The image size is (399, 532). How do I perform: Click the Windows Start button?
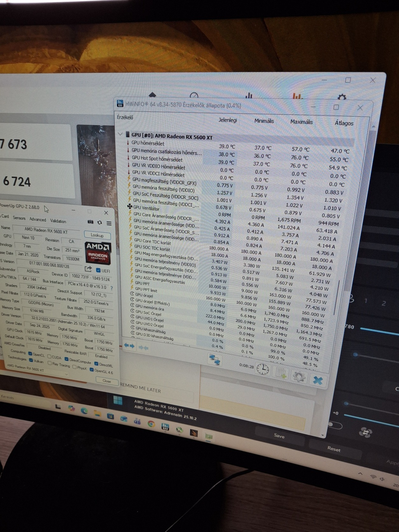(118, 400)
